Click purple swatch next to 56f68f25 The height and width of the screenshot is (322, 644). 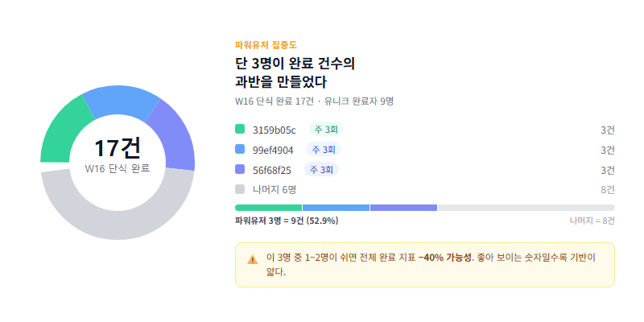[240, 169]
